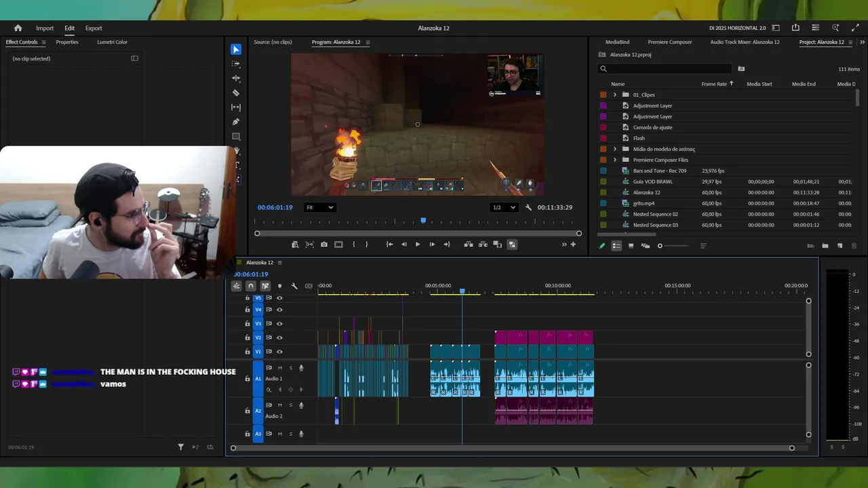Screen dimensions: 868x488
Task: Enable voice-over record on track A3
Action: (x=301, y=434)
